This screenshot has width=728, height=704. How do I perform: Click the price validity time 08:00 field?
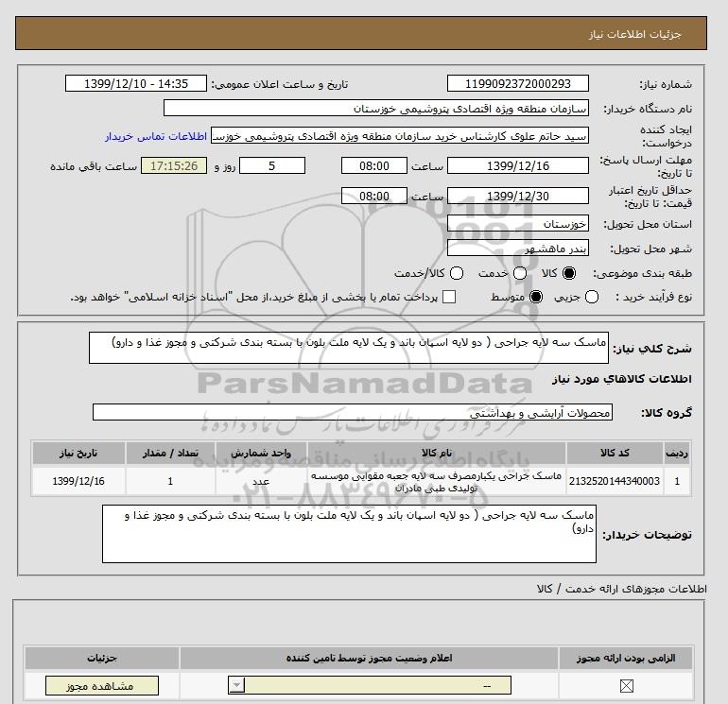(374, 196)
